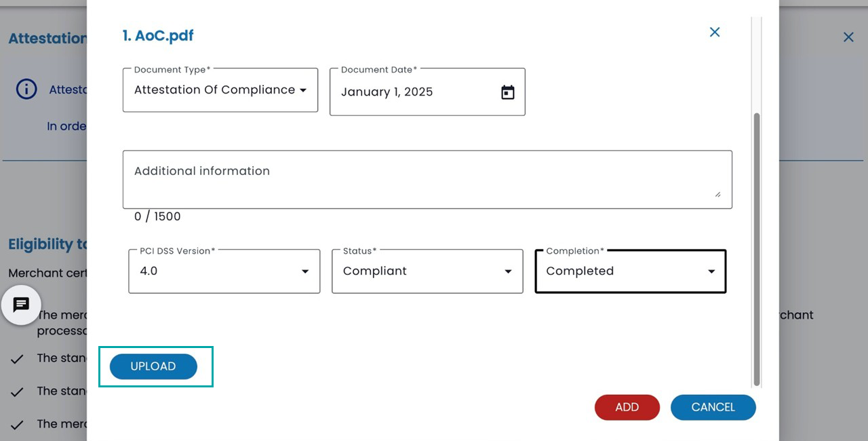Click the January 1, 2025 date text
The image size is (868, 441).
click(387, 92)
